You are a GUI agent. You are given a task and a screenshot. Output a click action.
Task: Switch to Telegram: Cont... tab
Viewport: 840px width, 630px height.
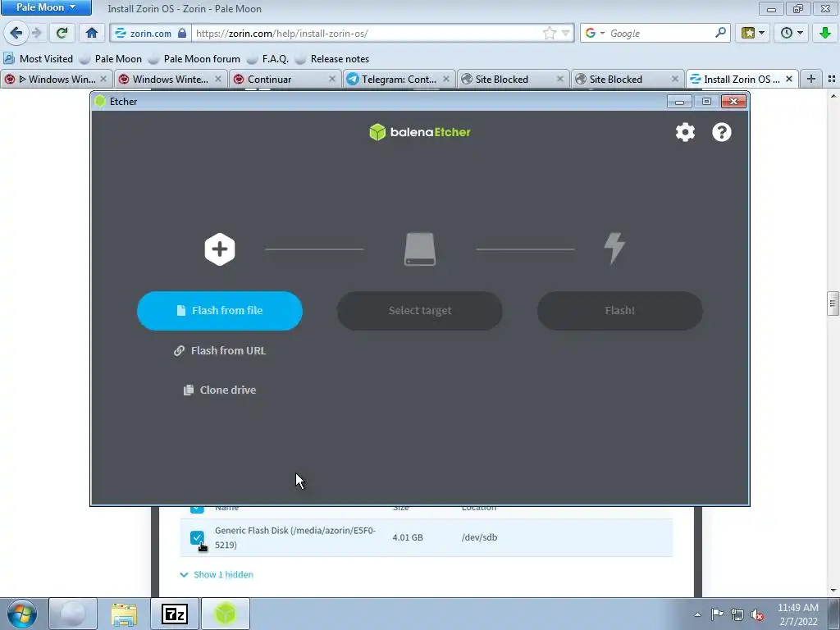(398, 80)
